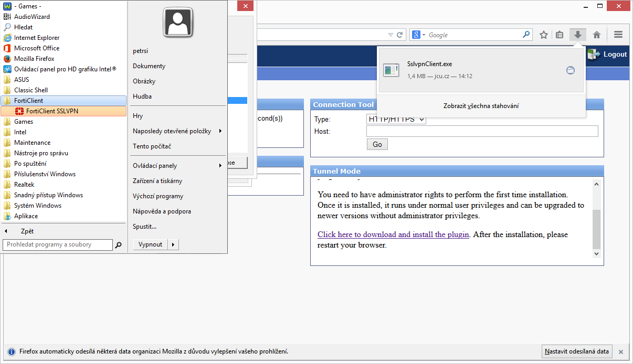Viewport: 633px width, 364px height.
Task: Open Nápověda a podpora
Action: click(162, 211)
